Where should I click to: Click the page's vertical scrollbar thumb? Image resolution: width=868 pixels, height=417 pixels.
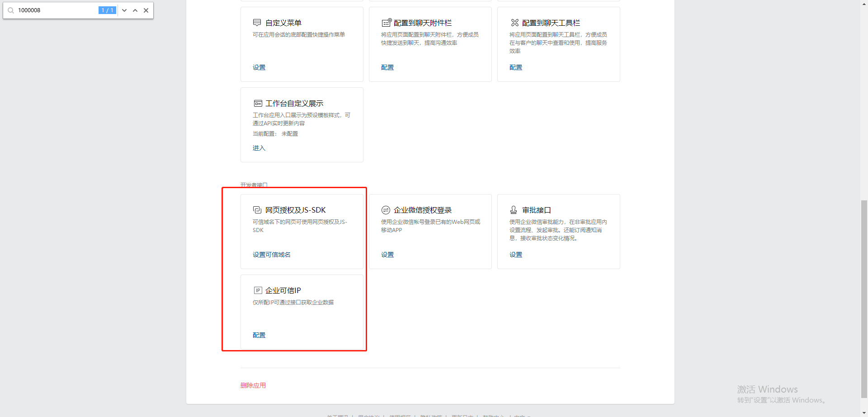(864, 299)
